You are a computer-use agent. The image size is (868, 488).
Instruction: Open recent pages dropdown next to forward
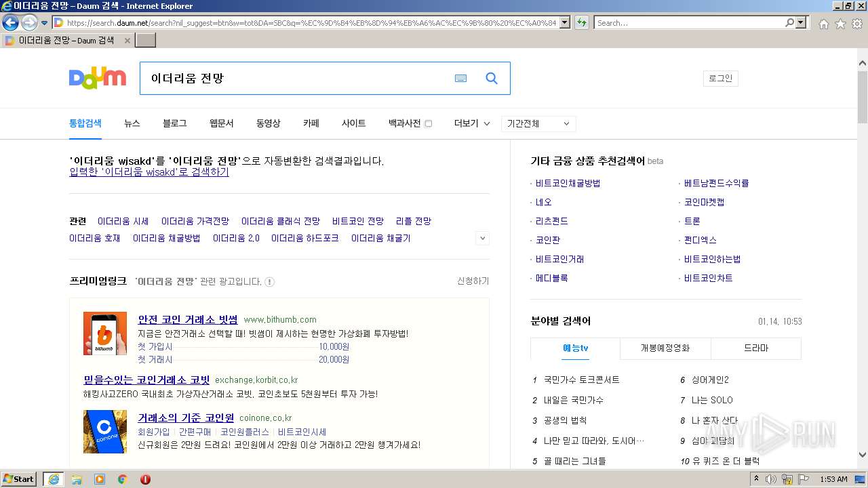point(44,23)
